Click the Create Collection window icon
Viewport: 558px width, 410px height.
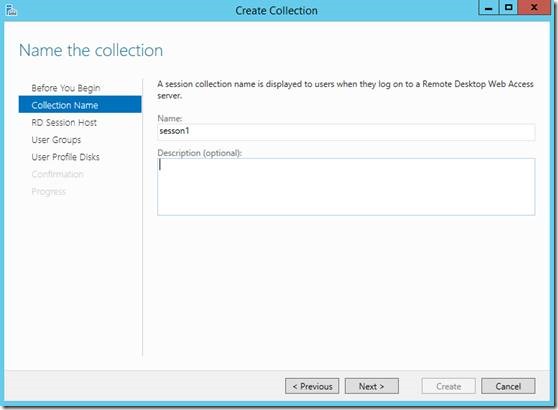pyautogui.click(x=11, y=10)
